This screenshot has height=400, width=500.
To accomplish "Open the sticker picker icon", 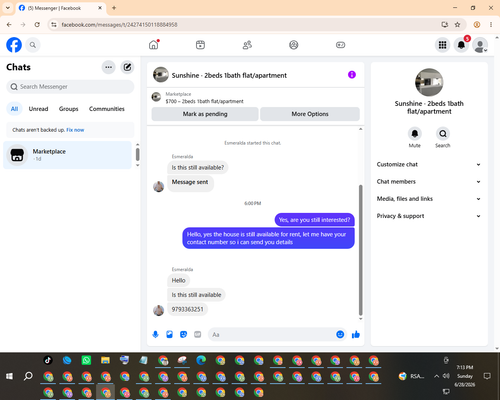I will pyautogui.click(x=183, y=334).
